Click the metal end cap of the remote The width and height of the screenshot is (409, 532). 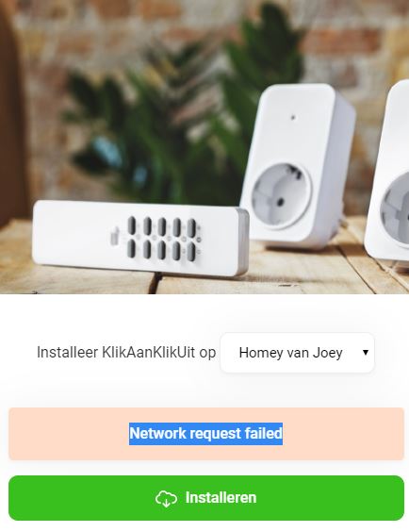242,241
